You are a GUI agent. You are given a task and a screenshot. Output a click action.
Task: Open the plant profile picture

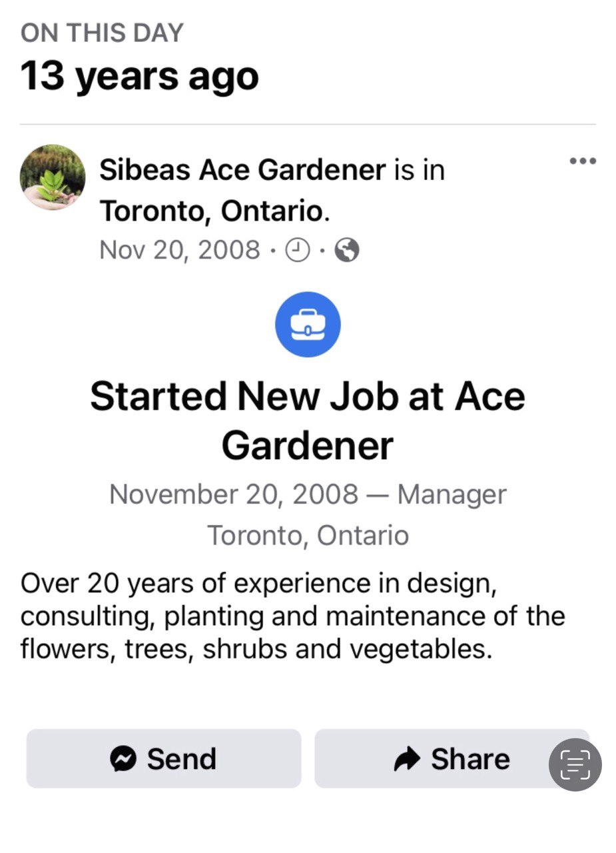[53, 177]
